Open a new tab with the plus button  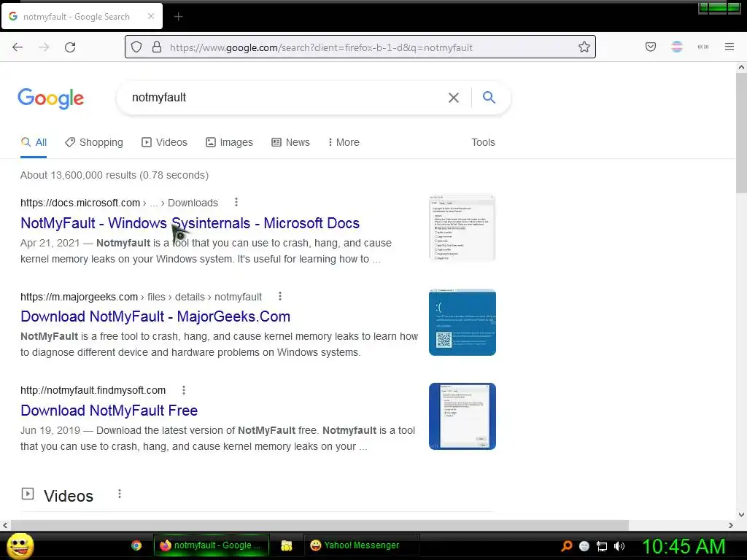click(x=178, y=17)
